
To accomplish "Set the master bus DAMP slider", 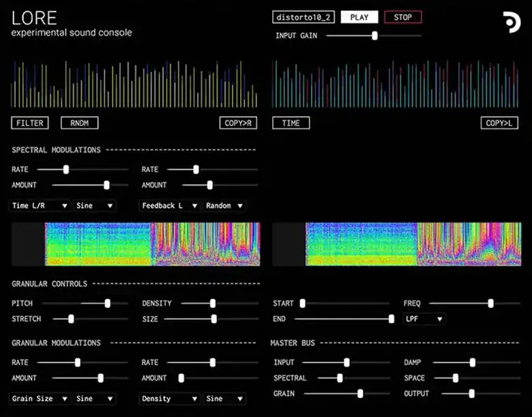I will click(x=477, y=362).
